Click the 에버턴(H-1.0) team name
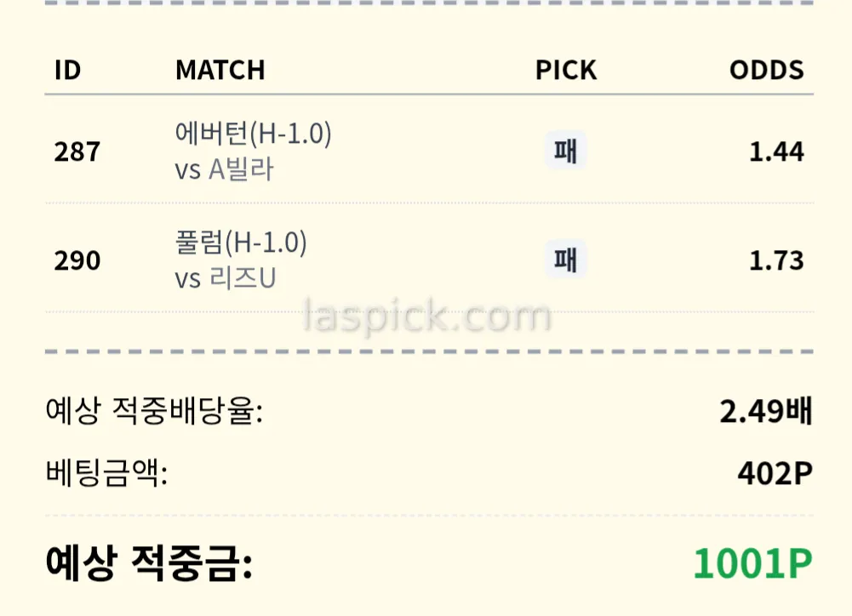The height and width of the screenshot is (616, 852). [x=253, y=134]
